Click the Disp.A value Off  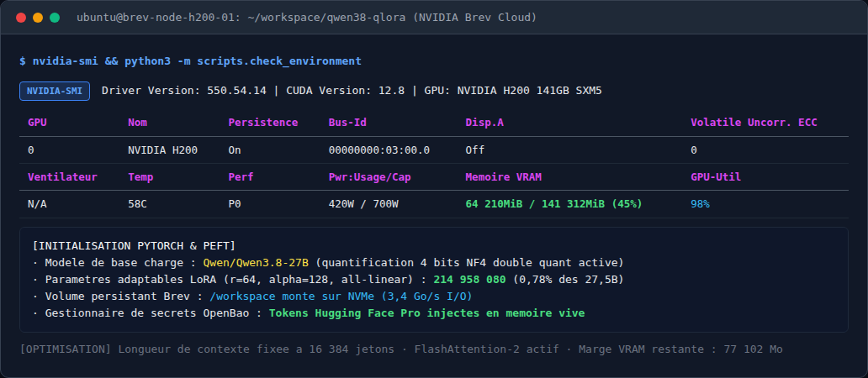pos(475,150)
